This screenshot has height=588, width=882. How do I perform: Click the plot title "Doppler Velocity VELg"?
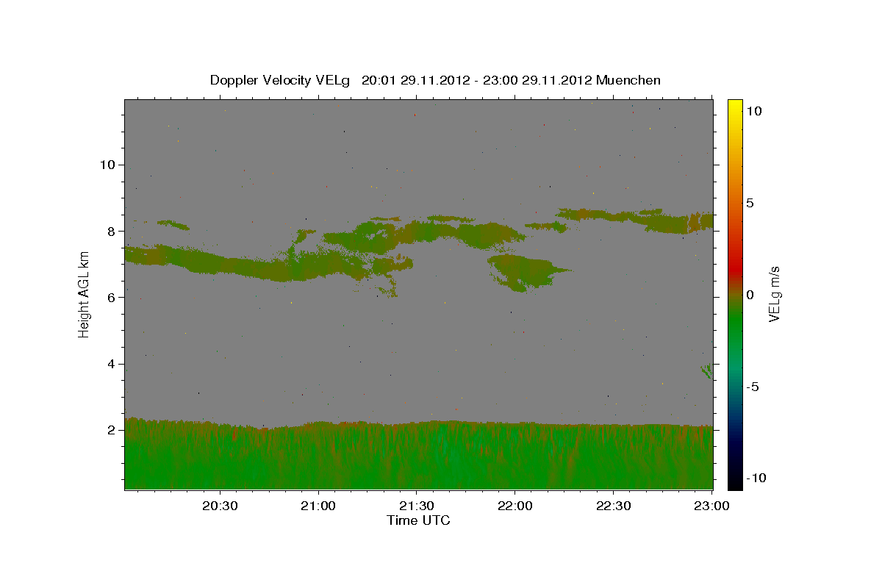coord(281,80)
